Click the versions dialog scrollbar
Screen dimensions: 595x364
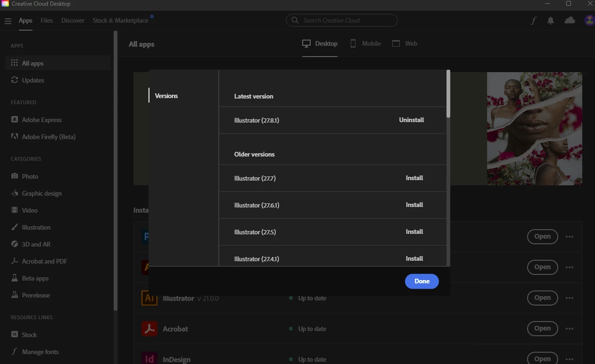coord(448,94)
